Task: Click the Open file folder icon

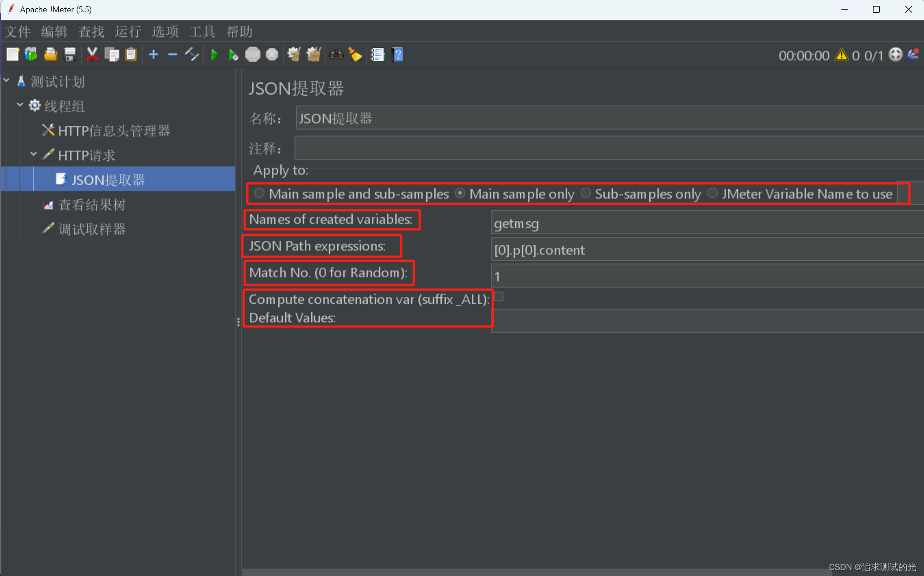Action: click(51, 55)
